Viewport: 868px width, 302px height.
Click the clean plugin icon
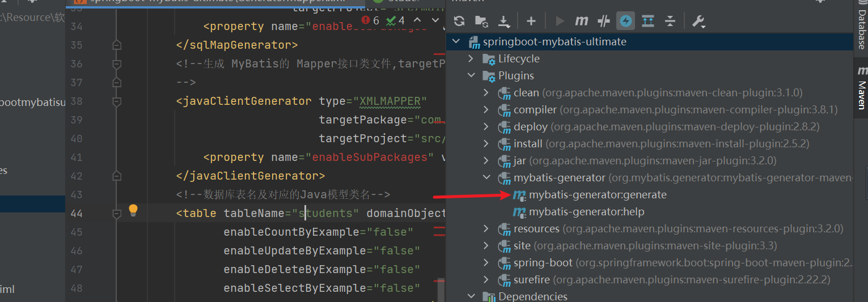pos(504,93)
